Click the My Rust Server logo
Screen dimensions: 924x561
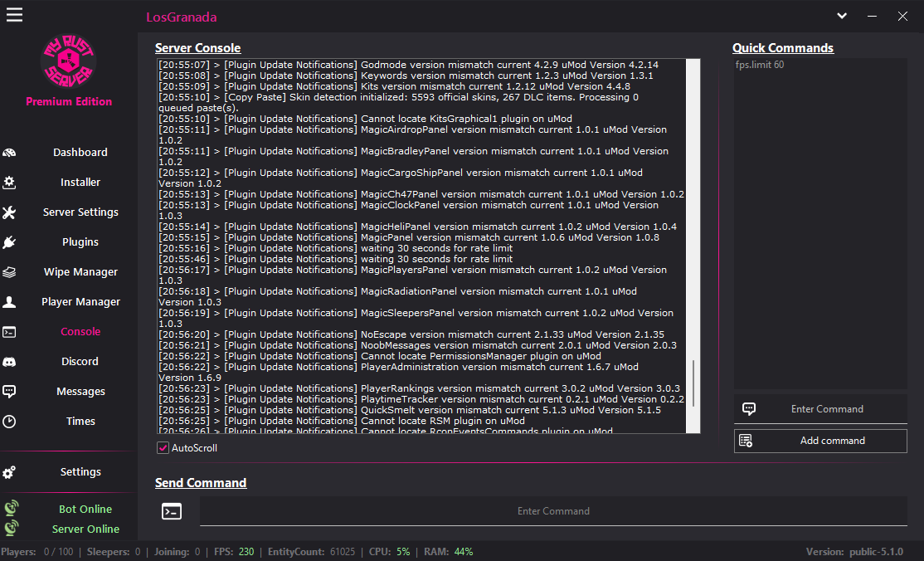tap(68, 61)
